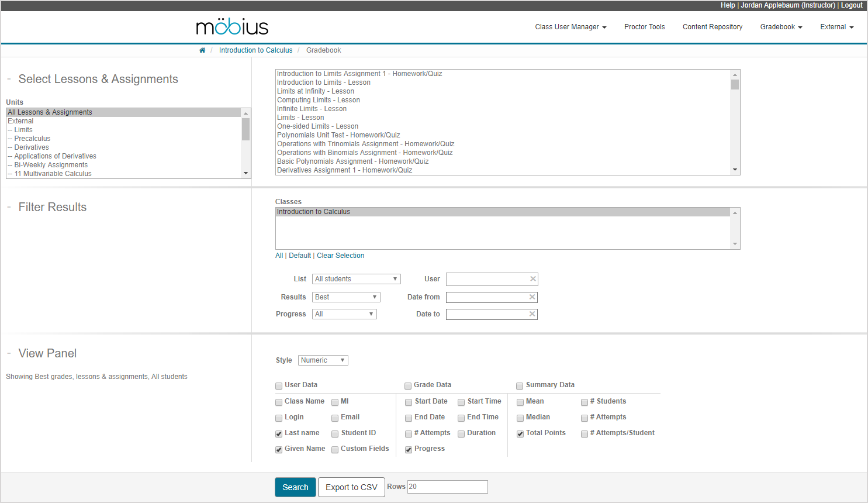Open the Style Numeric dropdown
The image size is (868, 503).
(x=323, y=360)
